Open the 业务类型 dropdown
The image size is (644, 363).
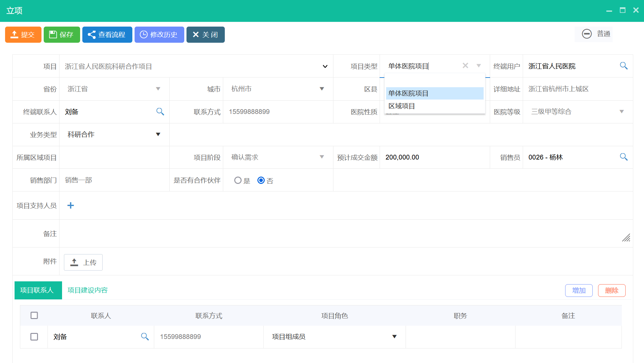pyautogui.click(x=114, y=135)
